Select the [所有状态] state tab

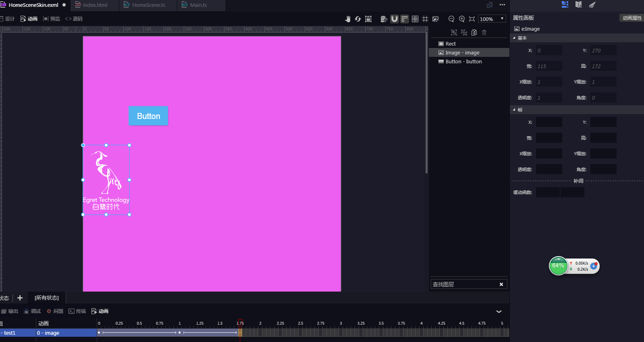tap(47, 298)
